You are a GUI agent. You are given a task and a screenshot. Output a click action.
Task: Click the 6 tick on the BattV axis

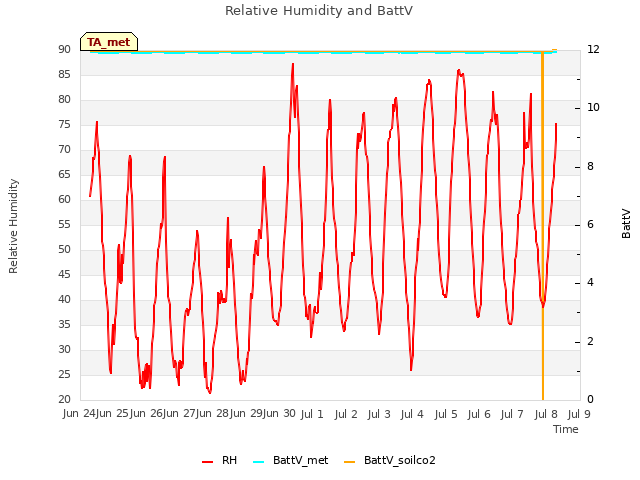click(x=590, y=225)
